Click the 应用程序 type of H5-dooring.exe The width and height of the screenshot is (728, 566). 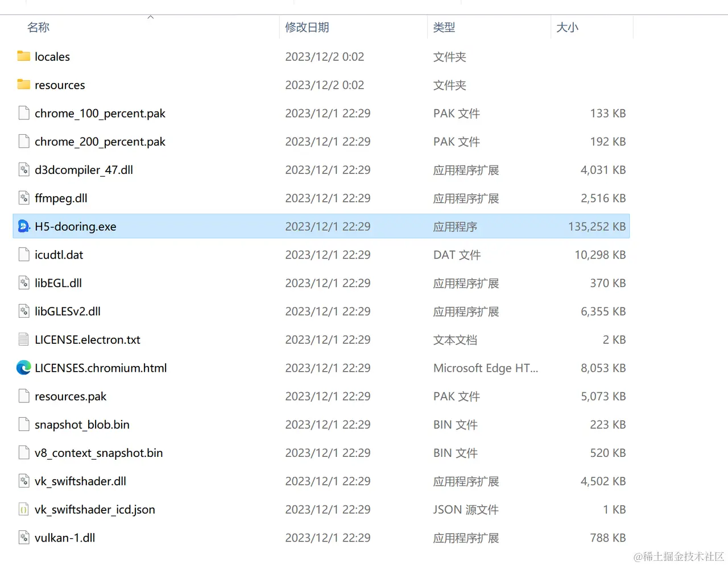(455, 227)
